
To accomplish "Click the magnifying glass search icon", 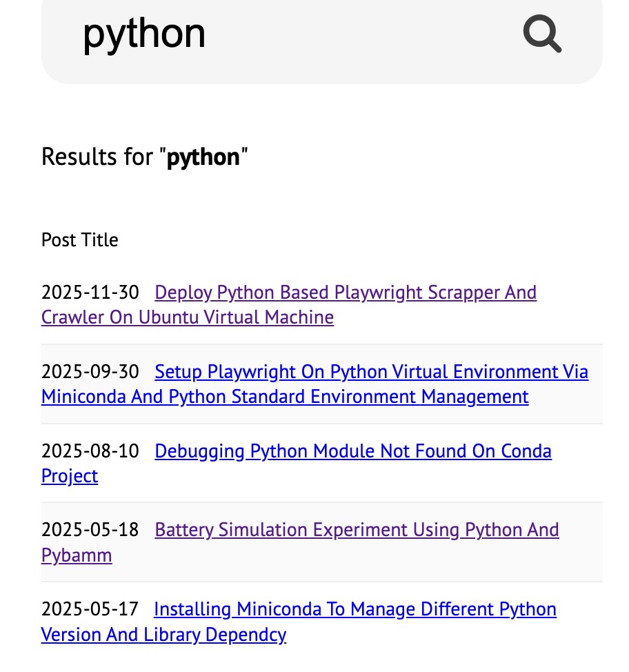I will click(x=541, y=34).
